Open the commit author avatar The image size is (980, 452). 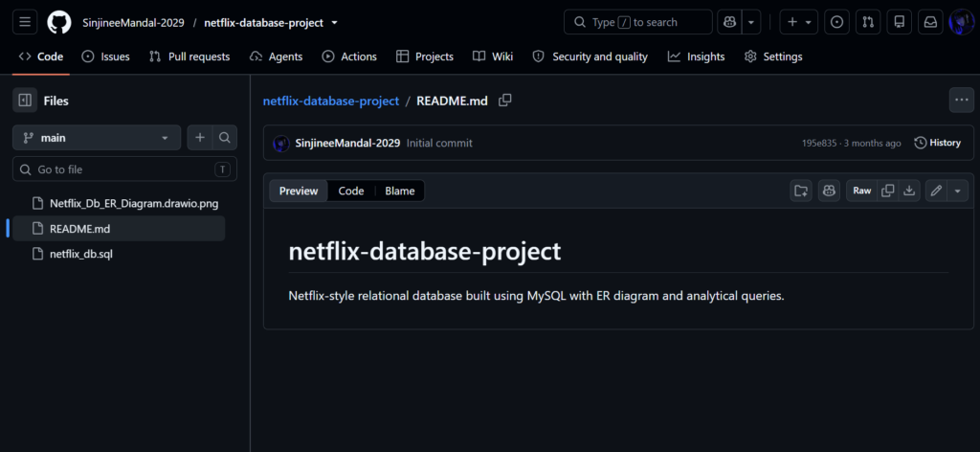click(x=281, y=143)
